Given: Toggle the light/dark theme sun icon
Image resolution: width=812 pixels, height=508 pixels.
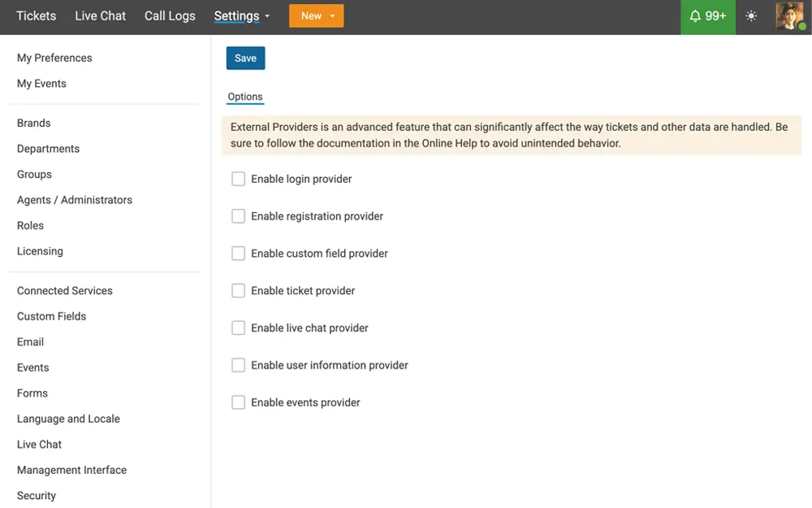Looking at the screenshot, I should pyautogui.click(x=751, y=16).
